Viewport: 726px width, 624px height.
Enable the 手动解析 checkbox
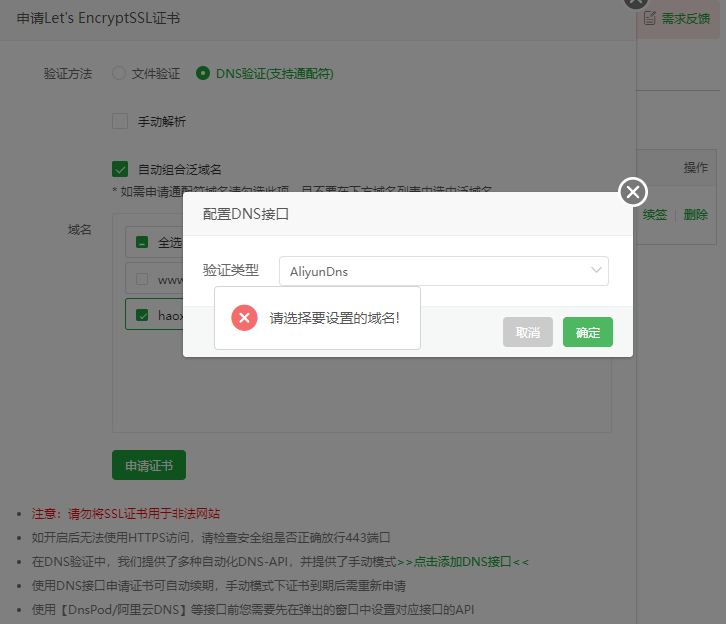[x=120, y=121]
